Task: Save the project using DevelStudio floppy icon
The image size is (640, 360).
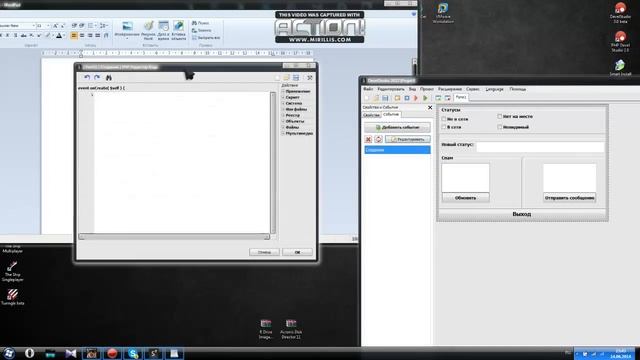Action: click(x=385, y=98)
